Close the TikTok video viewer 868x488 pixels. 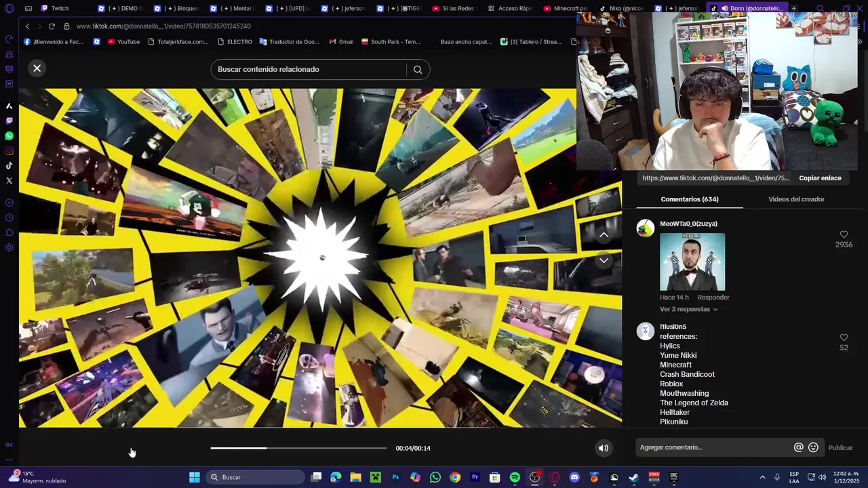coord(37,68)
